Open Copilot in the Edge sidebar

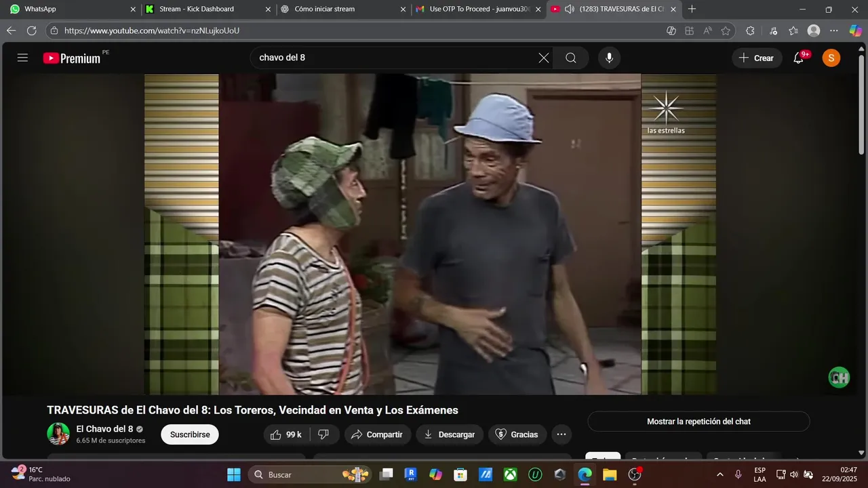tap(855, 30)
